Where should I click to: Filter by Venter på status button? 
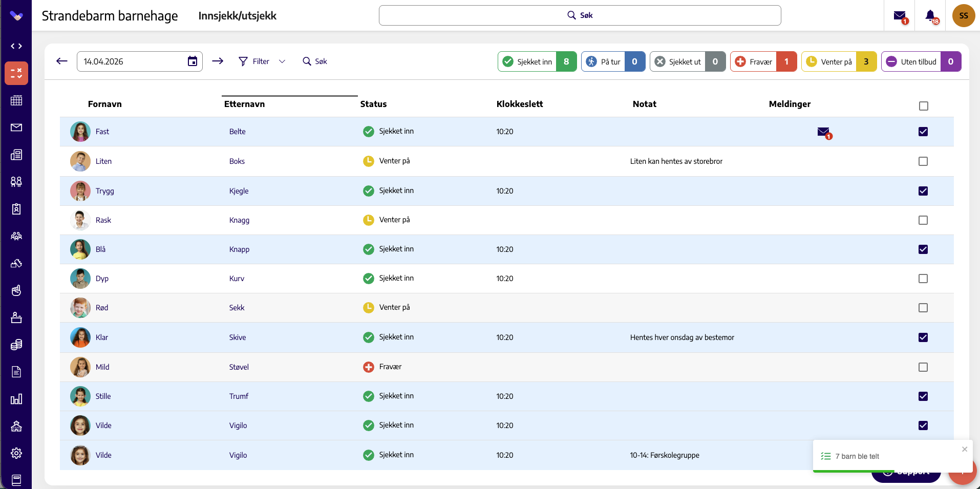click(x=839, y=61)
